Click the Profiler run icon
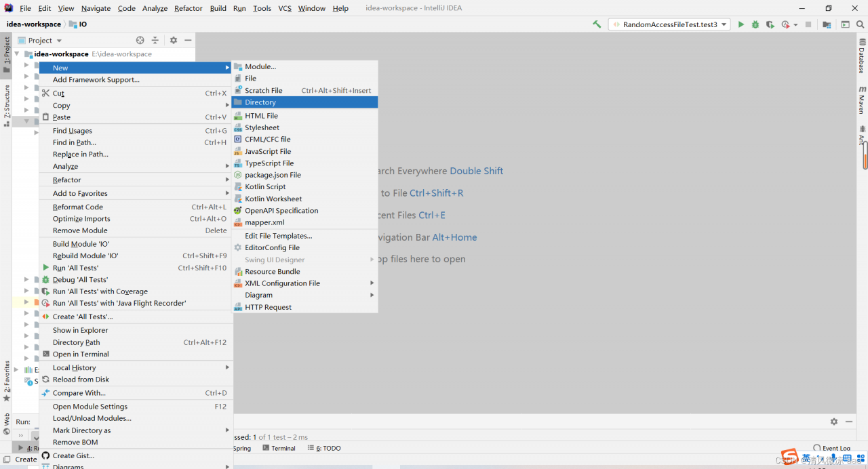The image size is (868, 469). coord(785,24)
